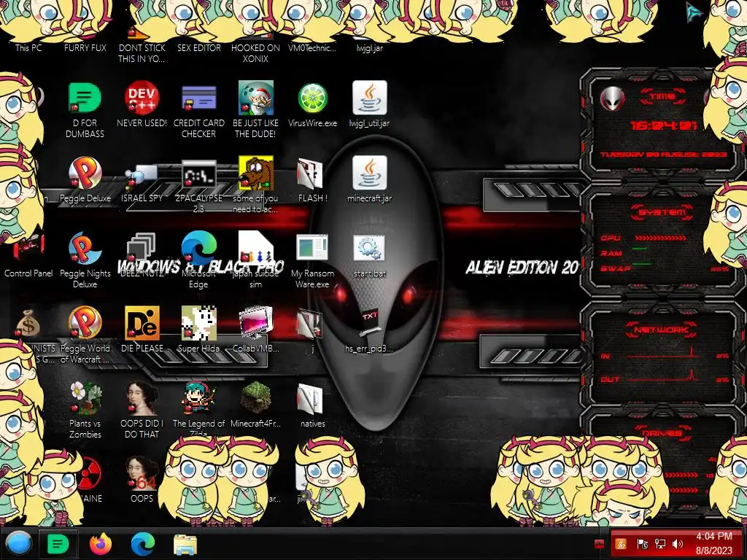Viewport: 747px width, 560px height.
Task: Launch Minecraft4Fr... grass block icon
Action: [x=256, y=397]
